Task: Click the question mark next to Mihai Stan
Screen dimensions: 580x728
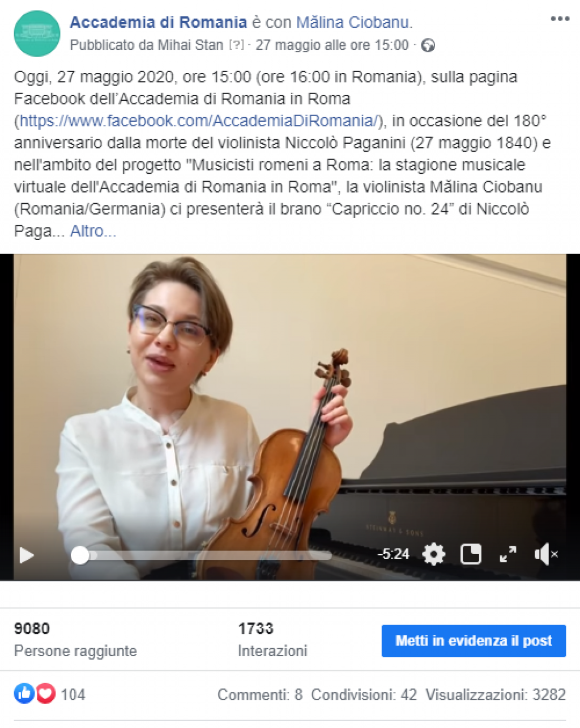Action: click(x=236, y=45)
